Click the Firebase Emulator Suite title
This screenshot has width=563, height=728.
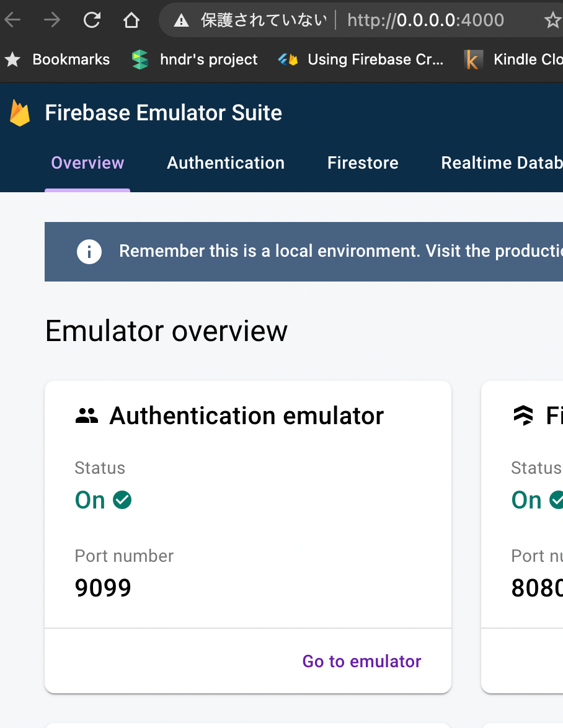click(163, 113)
